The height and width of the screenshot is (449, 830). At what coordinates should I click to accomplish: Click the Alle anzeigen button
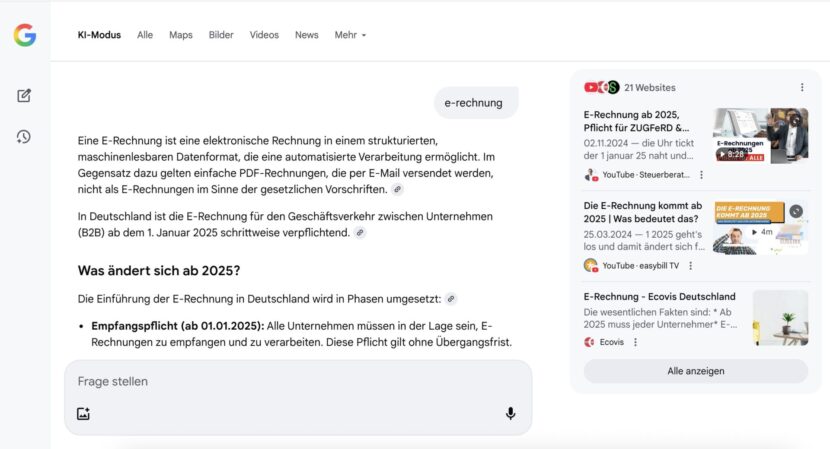[x=695, y=371]
